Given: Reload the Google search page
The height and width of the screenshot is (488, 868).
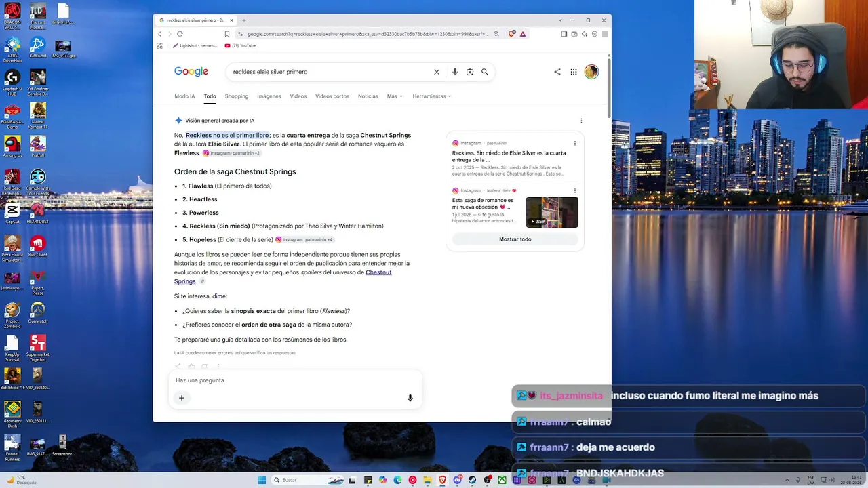Looking at the screenshot, I should click(180, 34).
